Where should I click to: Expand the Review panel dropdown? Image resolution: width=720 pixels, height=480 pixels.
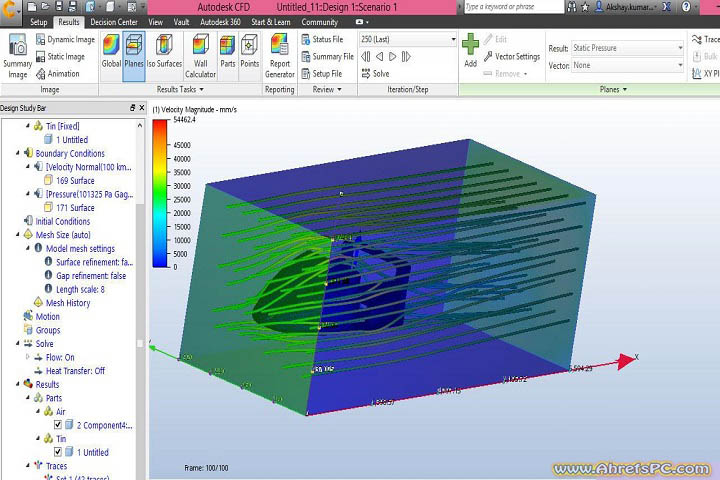(327, 90)
